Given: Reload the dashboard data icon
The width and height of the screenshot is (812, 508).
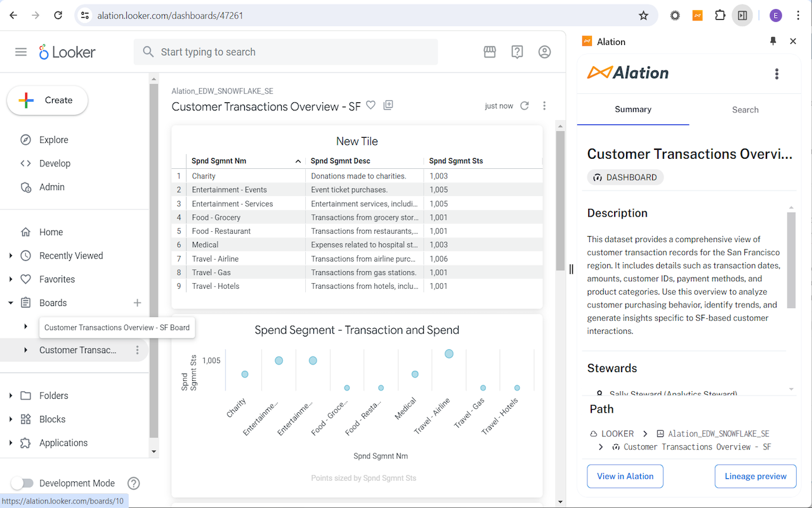Looking at the screenshot, I should click(525, 106).
